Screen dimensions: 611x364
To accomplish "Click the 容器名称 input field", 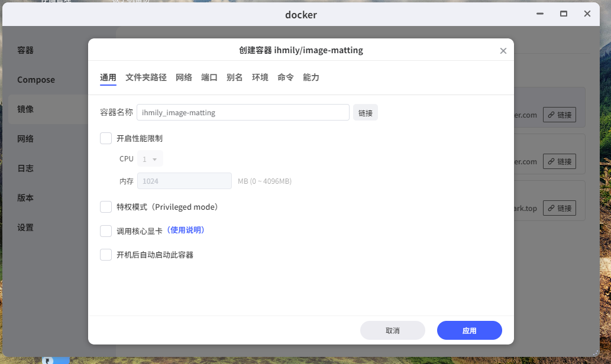I will [243, 112].
